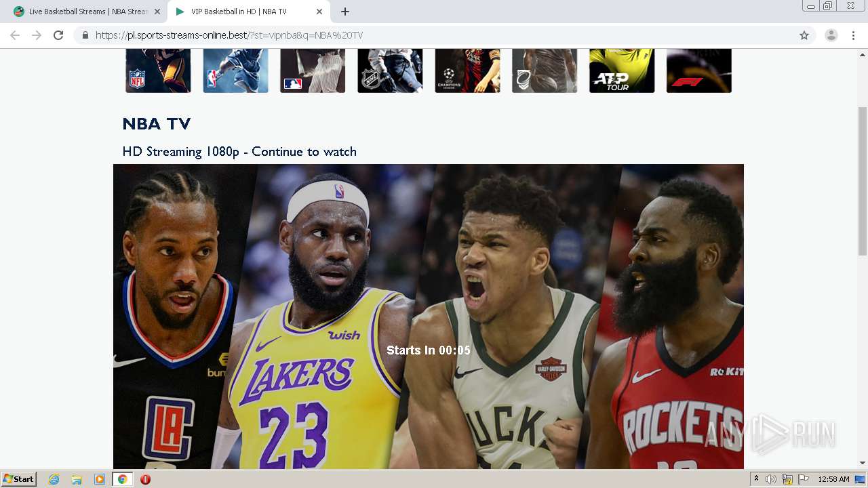Open the Action Center flag icon
The image size is (868, 488).
click(804, 479)
